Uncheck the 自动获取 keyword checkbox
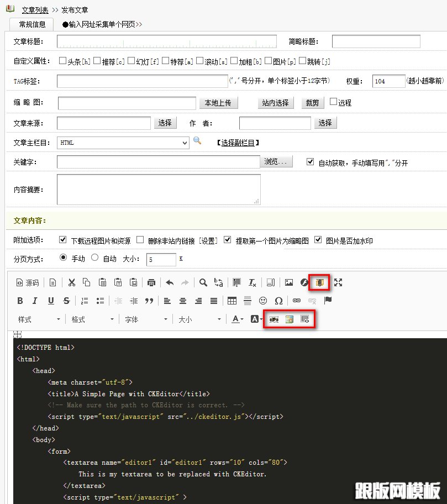447x504 pixels. pos(310,162)
